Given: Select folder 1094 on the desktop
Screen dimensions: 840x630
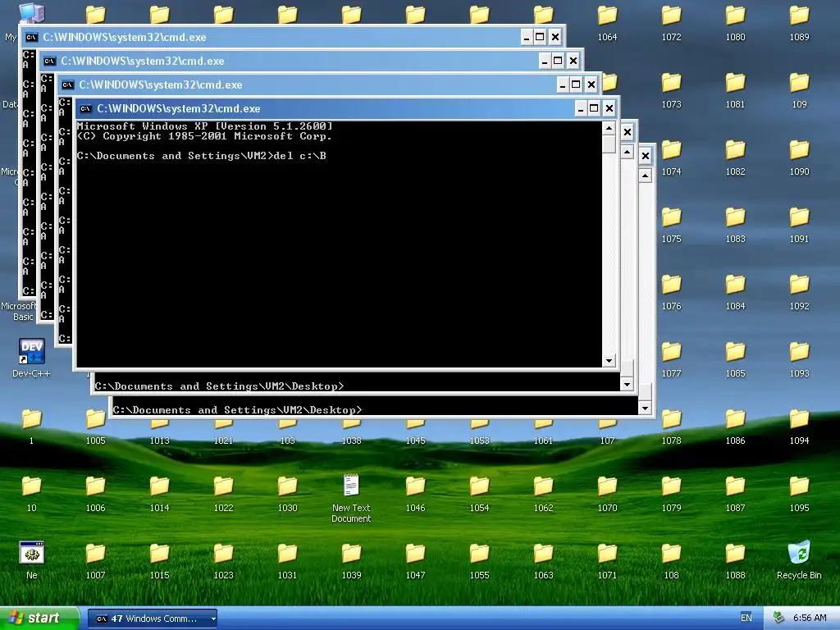Looking at the screenshot, I should (799, 427).
